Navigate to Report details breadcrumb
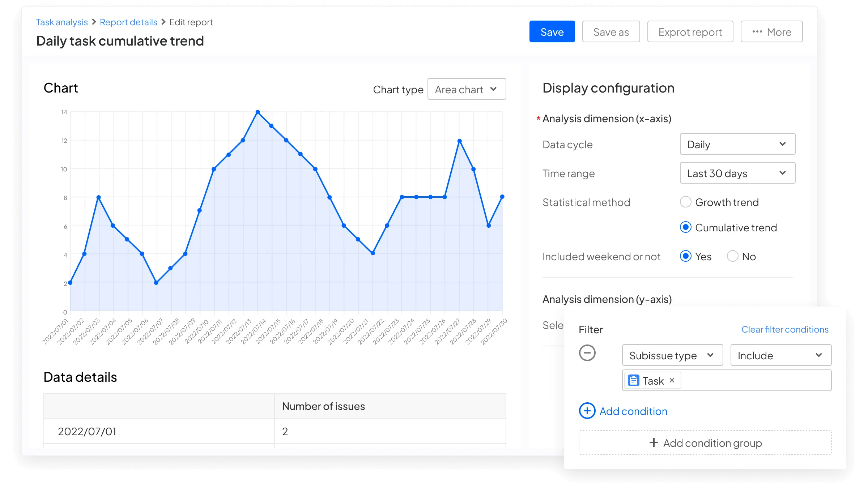 tap(128, 22)
